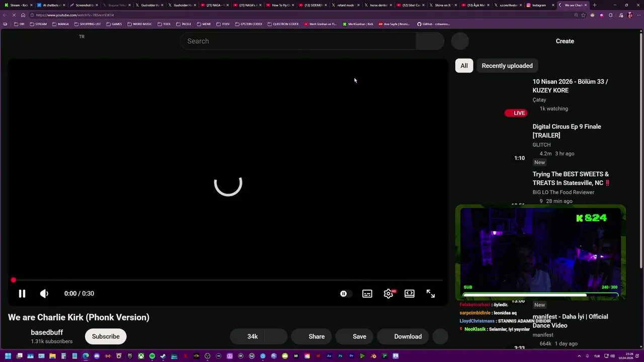The height and width of the screenshot is (362, 644).
Task: Click the LIVE badge thumbnail
Action: pos(516,113)
